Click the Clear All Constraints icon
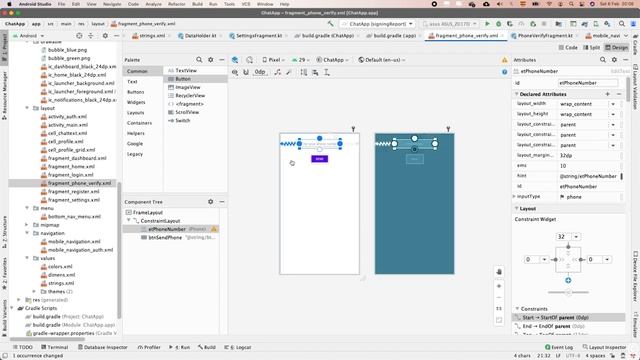Screen dimensions: 640x360 pos(278,72)
